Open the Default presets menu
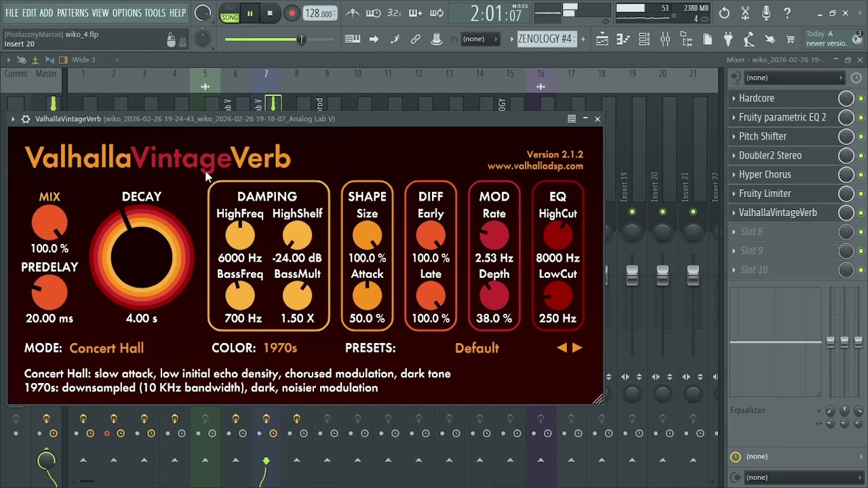Viewport: 868px width, 488px height. [477, 348]
